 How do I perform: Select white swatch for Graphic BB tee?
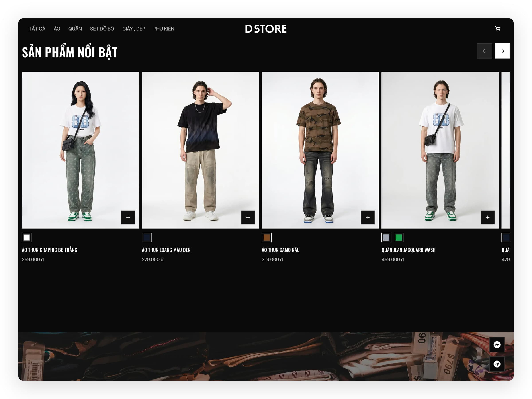tap(27, 237)
